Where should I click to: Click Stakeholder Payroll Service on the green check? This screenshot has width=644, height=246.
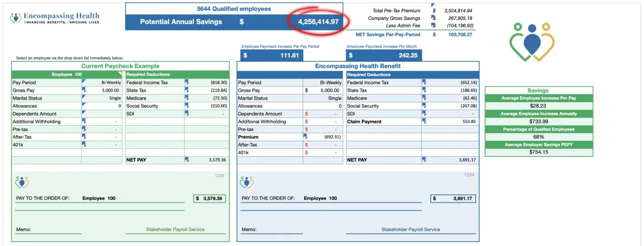[175, 229]
